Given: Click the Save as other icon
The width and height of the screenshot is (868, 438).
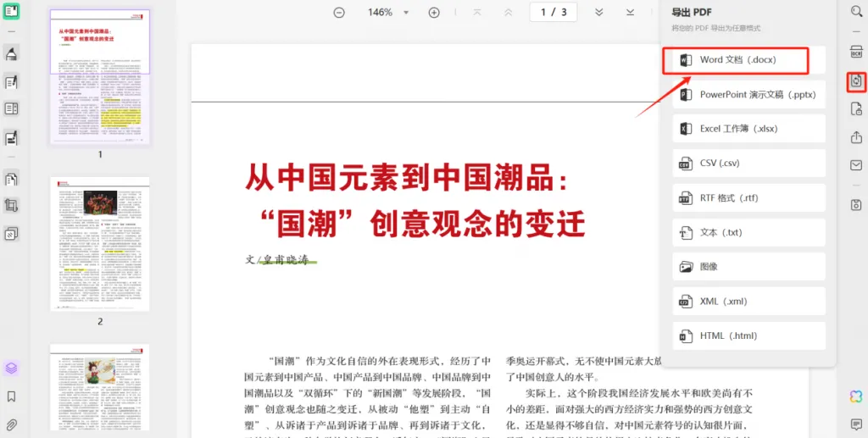Looking at the screenshot, I should point(856,205).
